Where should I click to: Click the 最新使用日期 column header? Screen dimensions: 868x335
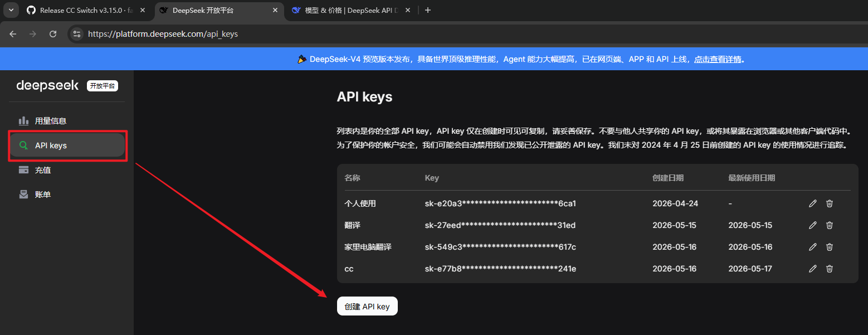[x=752, y=178]
